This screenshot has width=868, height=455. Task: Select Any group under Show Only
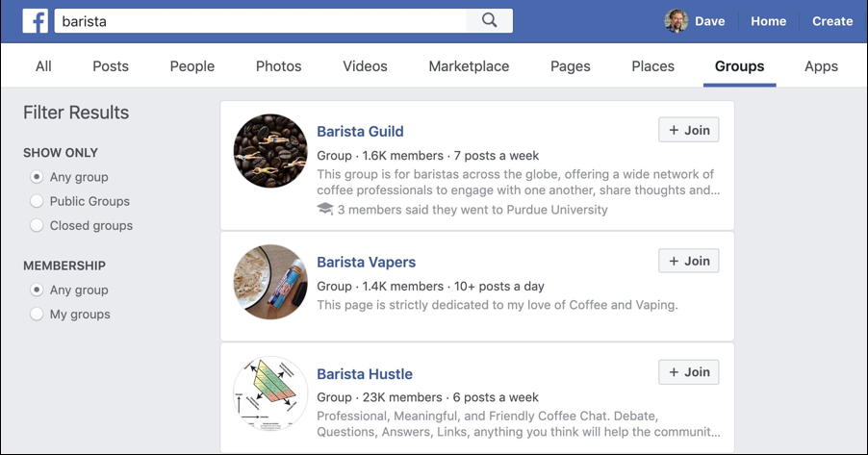37,177
